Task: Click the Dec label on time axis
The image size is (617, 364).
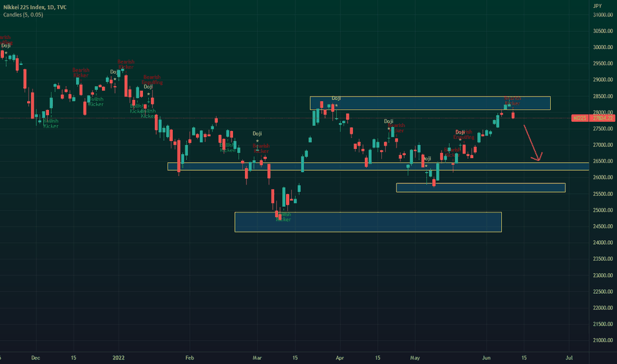Action: pyautogui.click(x=35, y=358)
